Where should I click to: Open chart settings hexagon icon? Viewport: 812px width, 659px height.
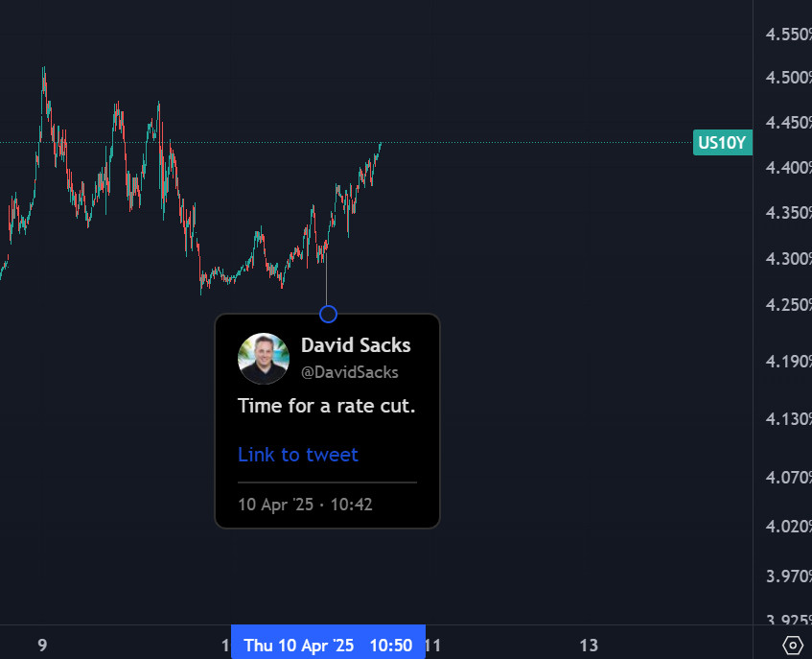click(792, 646)
